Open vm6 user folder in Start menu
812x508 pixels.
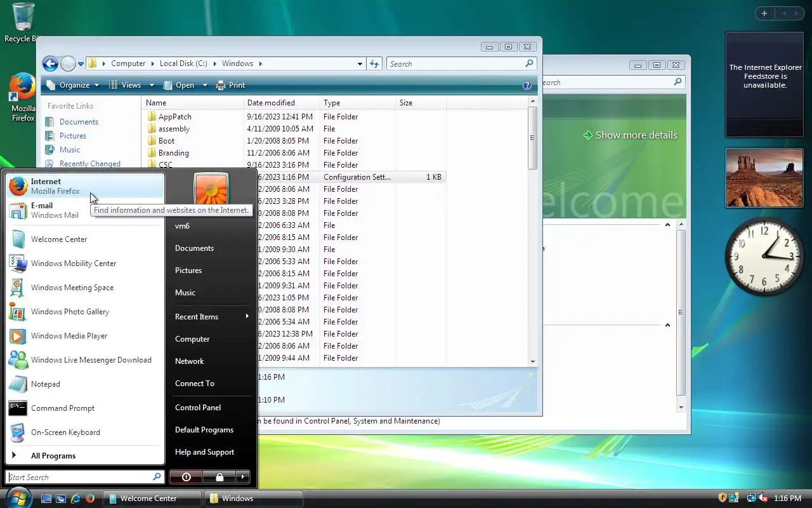tap(211, 226)
